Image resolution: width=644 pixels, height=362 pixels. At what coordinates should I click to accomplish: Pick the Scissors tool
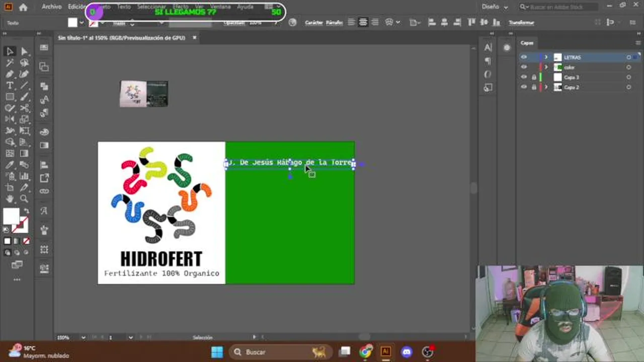[24, 108]
